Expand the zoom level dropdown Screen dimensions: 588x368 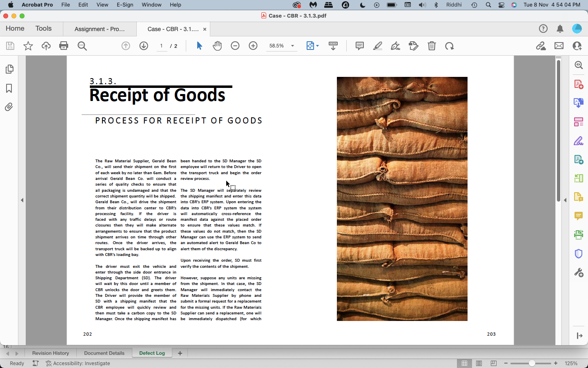pyautogui.click(x=292, y=46)
